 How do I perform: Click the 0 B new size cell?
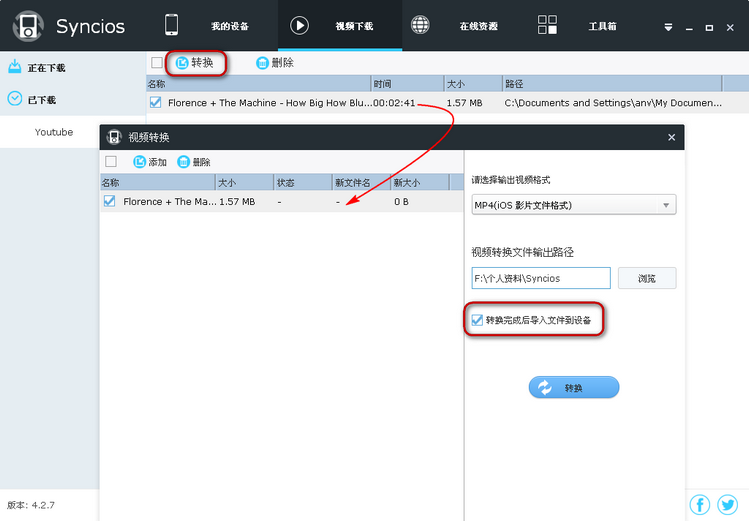(x=401, y=202)
